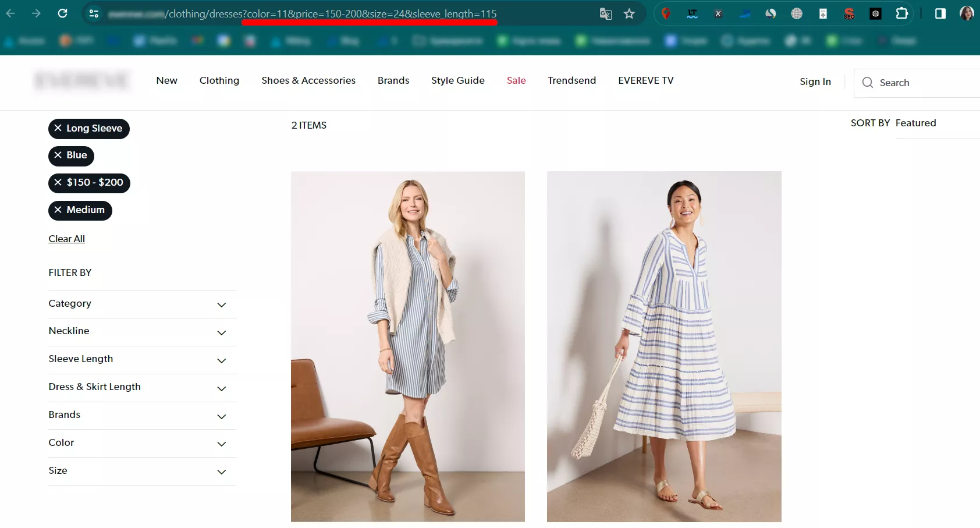Click the Clear All filters link
The width and height of the screenshot is (980, 528).
[67, 239]
